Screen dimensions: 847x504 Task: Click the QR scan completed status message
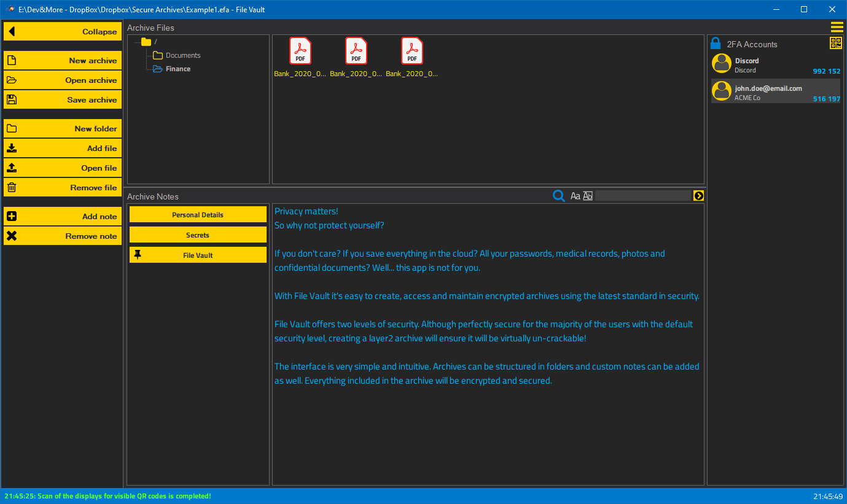tap(107, 496)
